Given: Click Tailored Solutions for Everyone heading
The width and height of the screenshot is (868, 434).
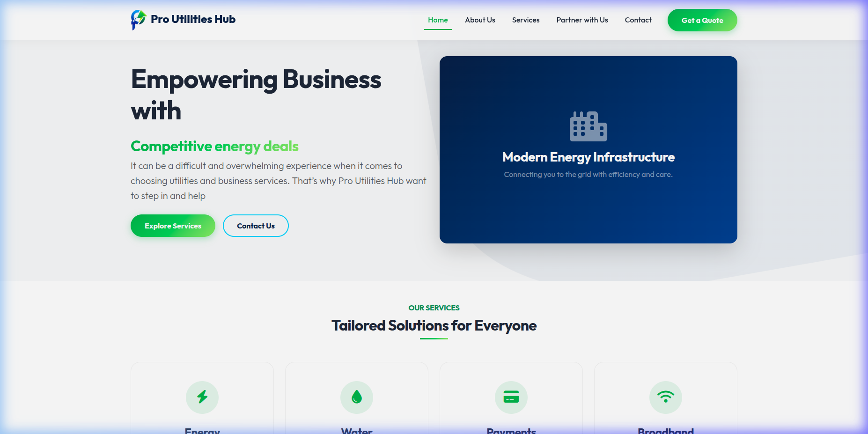Looking at the screenshot, I should (x=434, y=325).
